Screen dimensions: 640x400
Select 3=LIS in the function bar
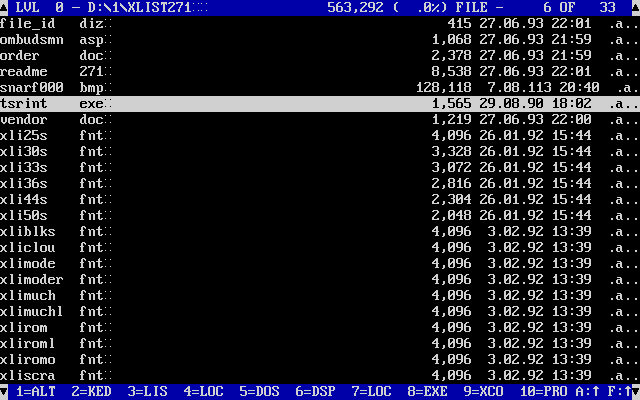click(148, 392)
